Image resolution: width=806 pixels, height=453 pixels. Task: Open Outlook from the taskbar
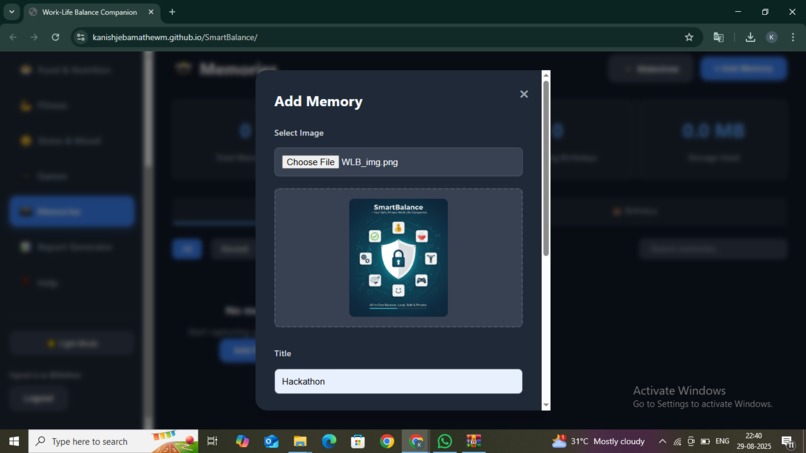click(271, 441)
